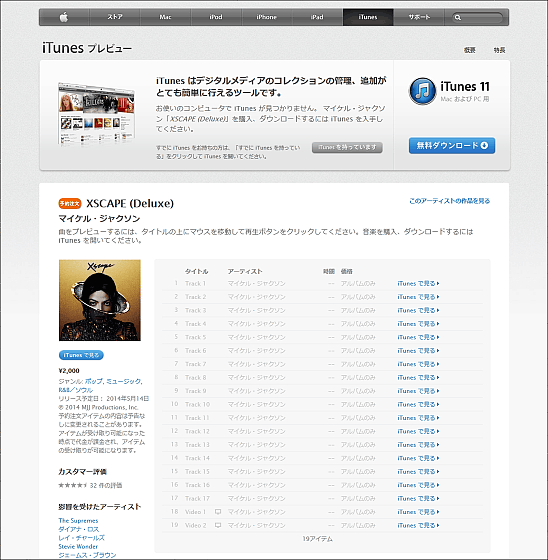Click the アーティスト column header
Image resolution: width=548 pixels, height=560 pixels.
point(245,271)
